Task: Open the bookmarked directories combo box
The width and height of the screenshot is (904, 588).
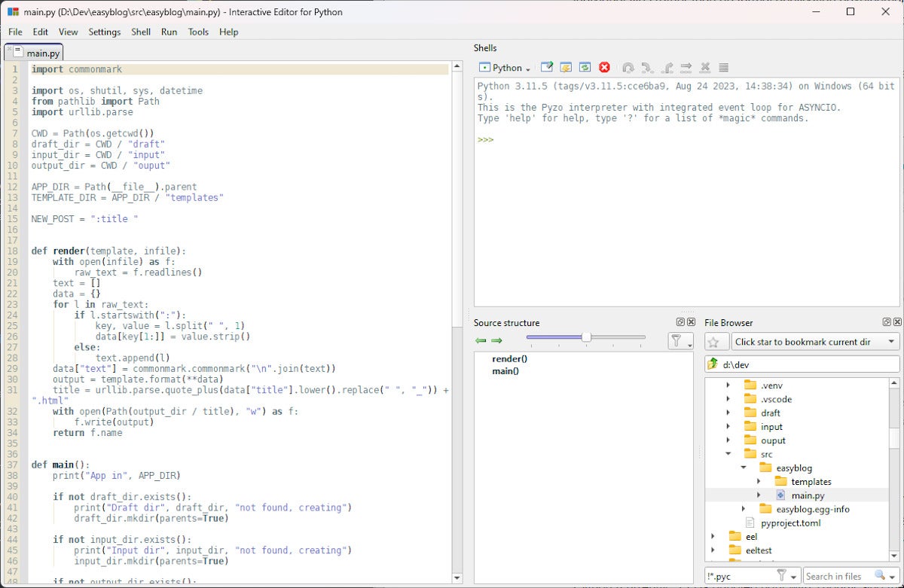Action: tap(815, 342)
